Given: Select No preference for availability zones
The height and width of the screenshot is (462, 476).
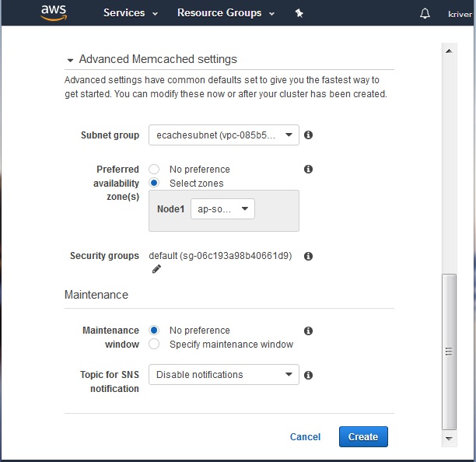Looking at the screenshot, I should click(154, 169).
